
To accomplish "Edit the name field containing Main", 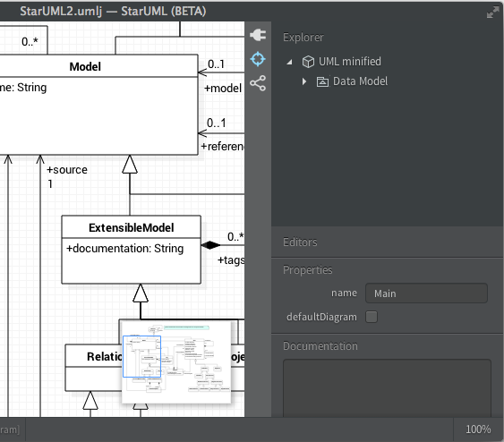I will coord(426,293).
